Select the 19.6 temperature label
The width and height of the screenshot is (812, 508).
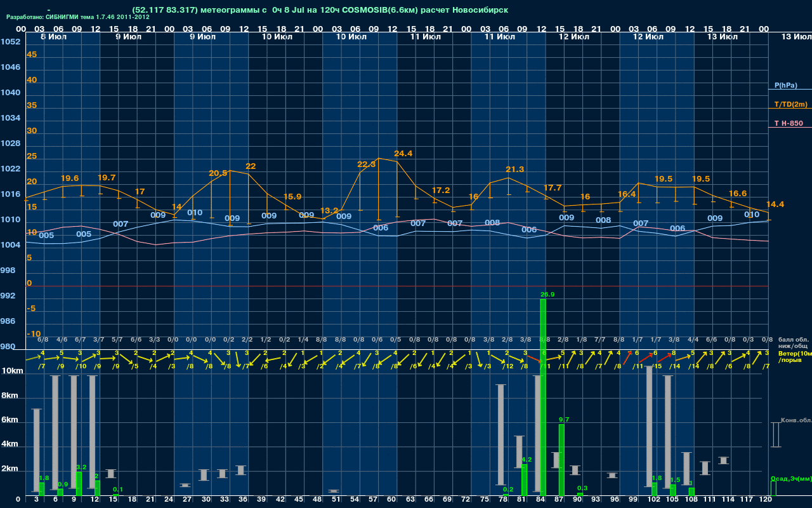pyautogui.click(x=70, y=178)
